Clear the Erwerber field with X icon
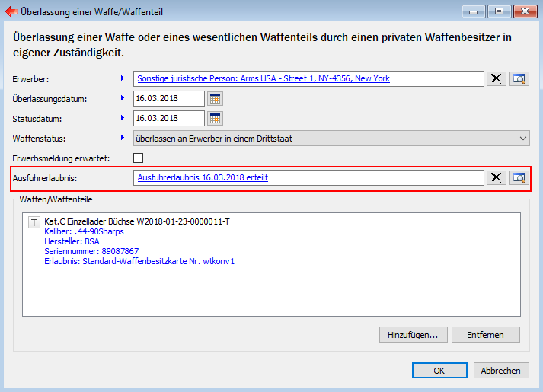The width and height of the screenshot is (543, 392). click(x=497, y=78)
